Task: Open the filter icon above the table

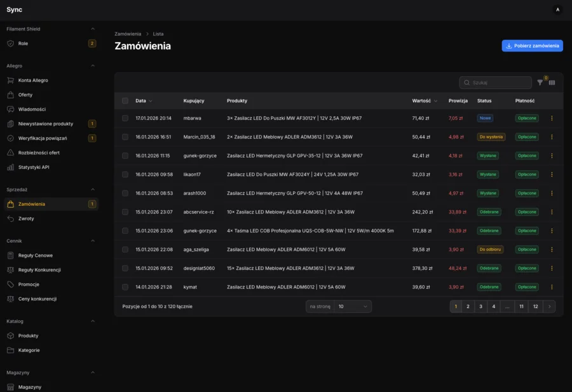Action: (x=540, y=83)
